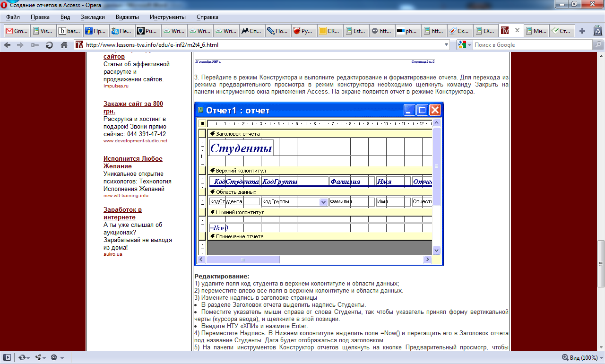The width and height of the screenshot is (605, 364).
Task: Open the Google search engine dropdown
Action: coord(465,45)
